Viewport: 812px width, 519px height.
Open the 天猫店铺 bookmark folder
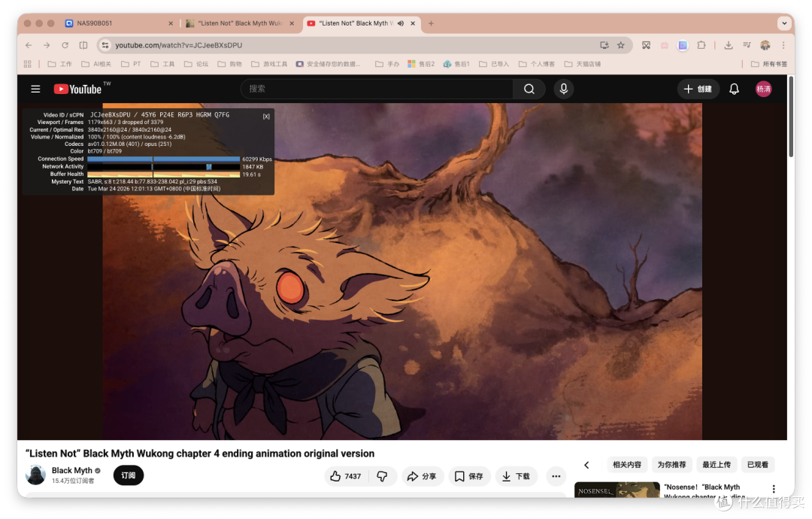pos(583,64)
